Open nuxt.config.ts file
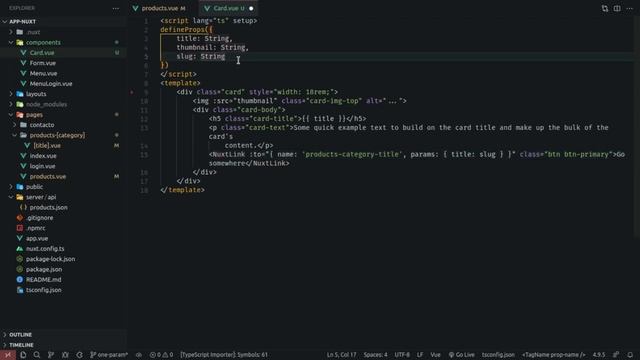 point(63,249)
